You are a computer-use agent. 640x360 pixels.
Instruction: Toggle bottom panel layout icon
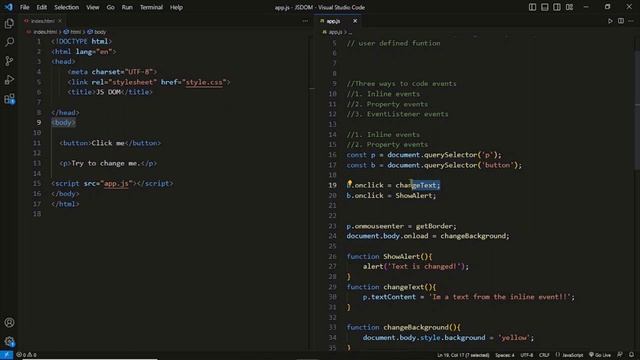tap(544, 7)
